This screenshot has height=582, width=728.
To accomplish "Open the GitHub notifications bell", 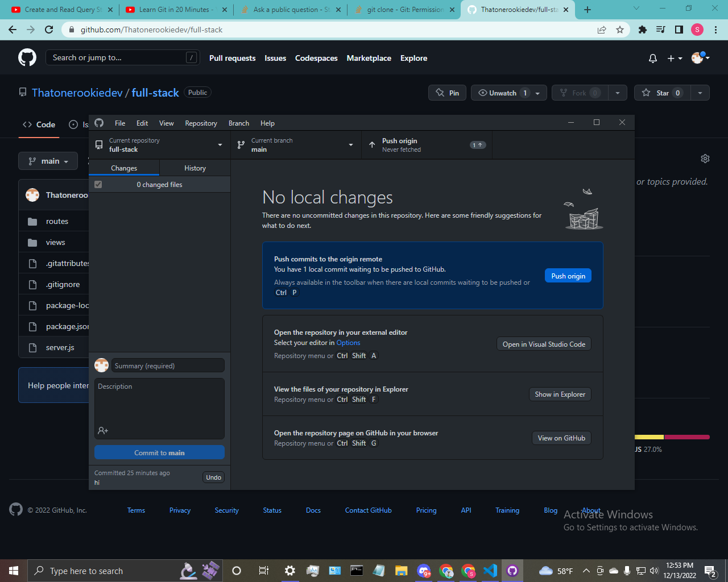I will (x=653, y=58).
